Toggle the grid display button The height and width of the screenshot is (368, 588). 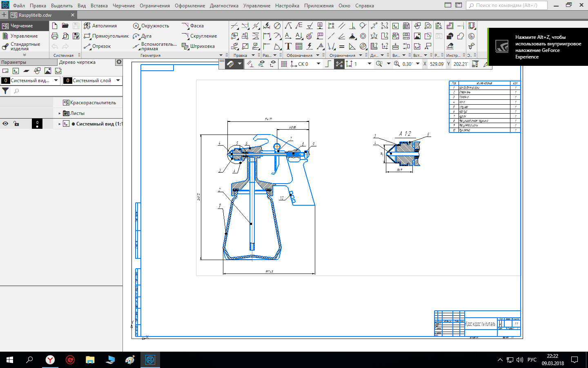284,64
